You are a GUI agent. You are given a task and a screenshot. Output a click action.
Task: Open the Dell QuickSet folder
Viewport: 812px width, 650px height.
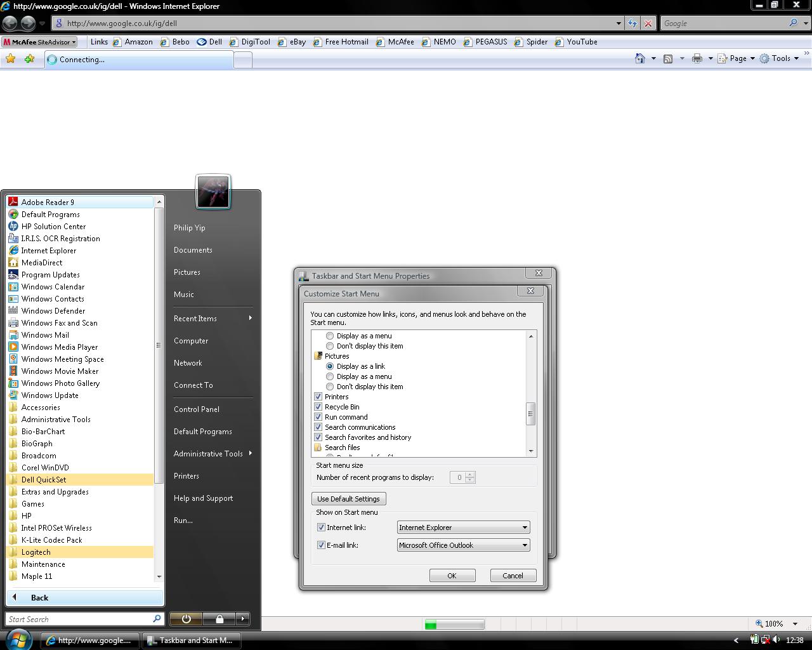coord(80,479)
